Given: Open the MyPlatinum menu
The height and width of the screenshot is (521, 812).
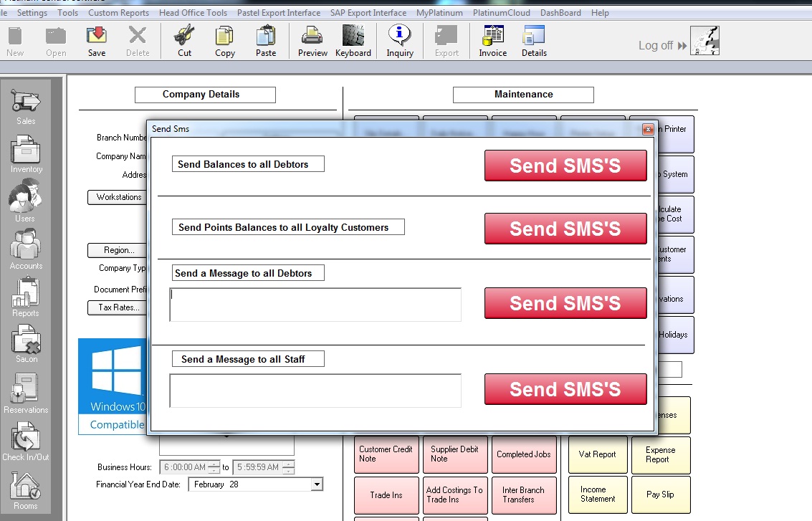Looking at the screenshot, I should [439, 12].
